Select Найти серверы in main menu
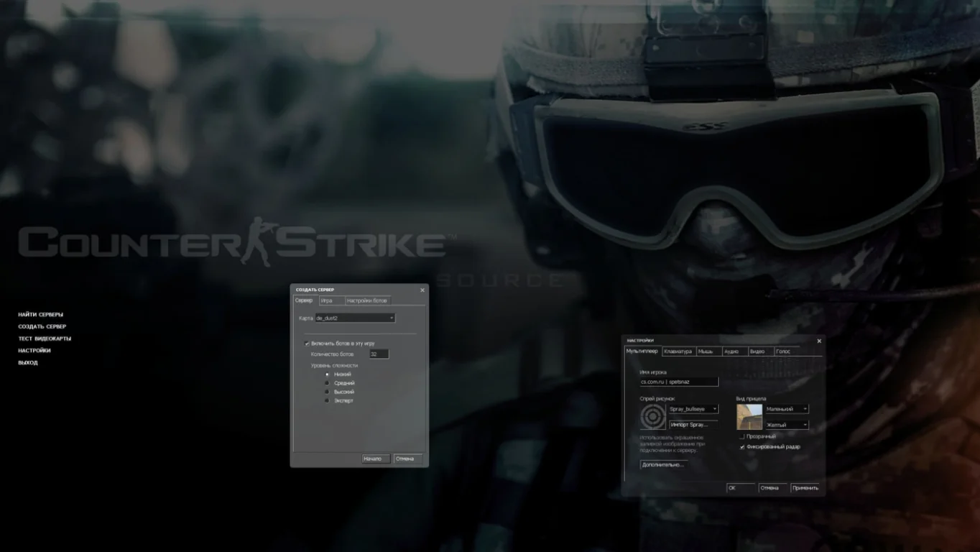This screenshot has height=552, width=980. tap(41, 315)
